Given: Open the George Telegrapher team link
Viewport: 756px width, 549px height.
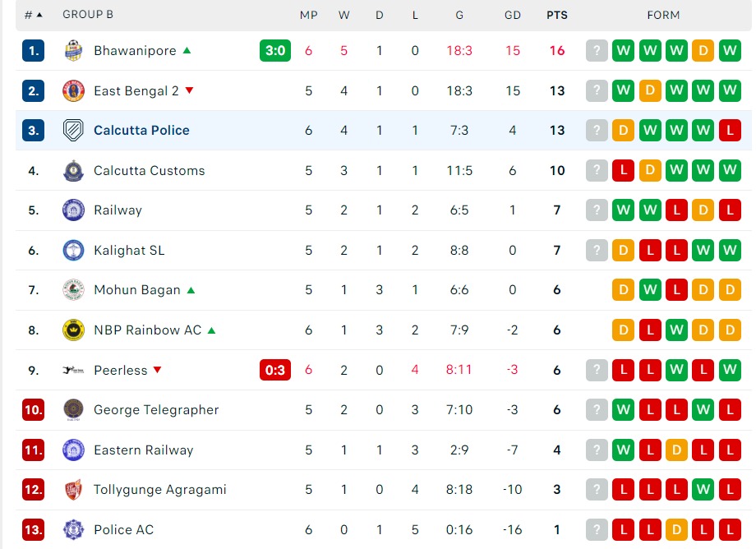Looking at the screenshot, I should point(156,410).
